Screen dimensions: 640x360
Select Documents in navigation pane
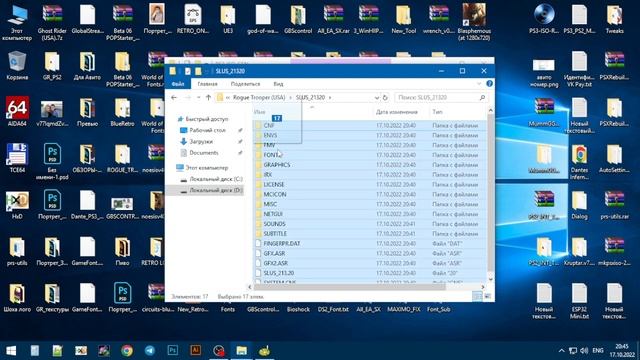click(204, 153)
